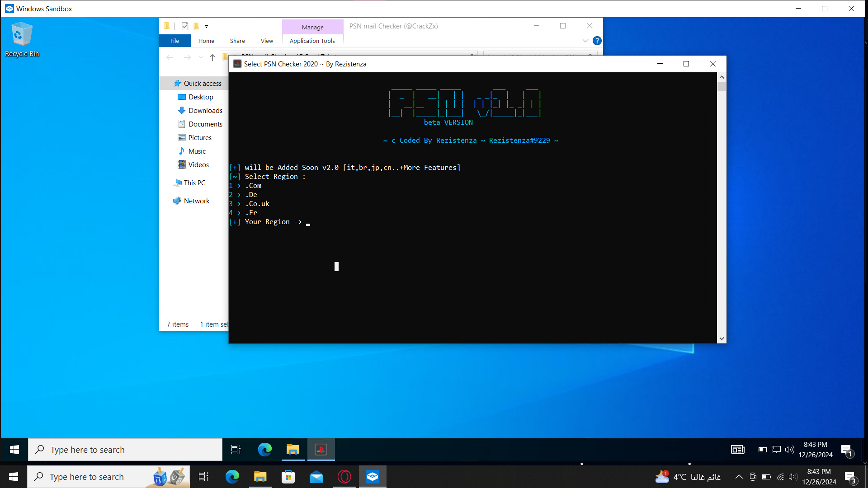Click the Explorer Help question mark icon
The height and width of the screenshot is (488, 868).
(x=597, y=41)
